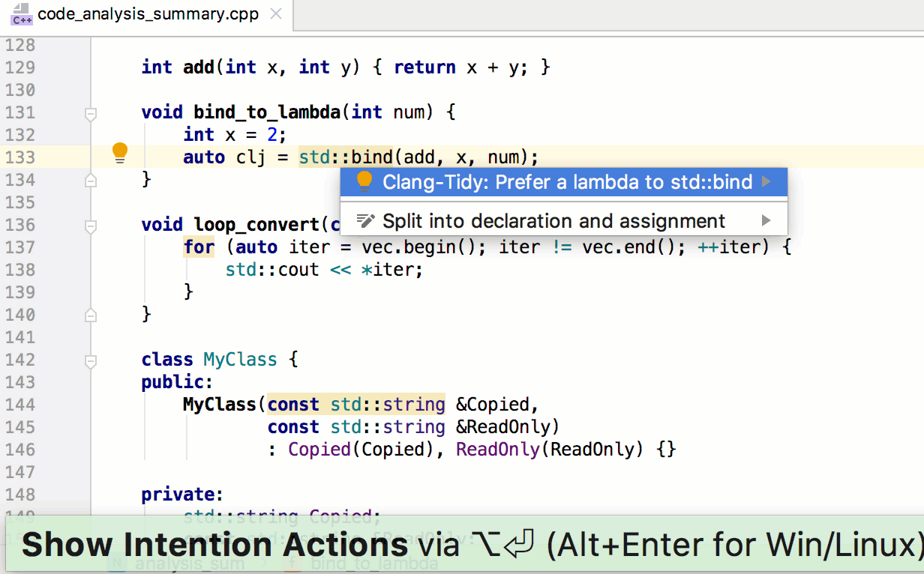Click the intention light bulb in the gutter
This screenshot has height=574, width=924.
[120, 154]
